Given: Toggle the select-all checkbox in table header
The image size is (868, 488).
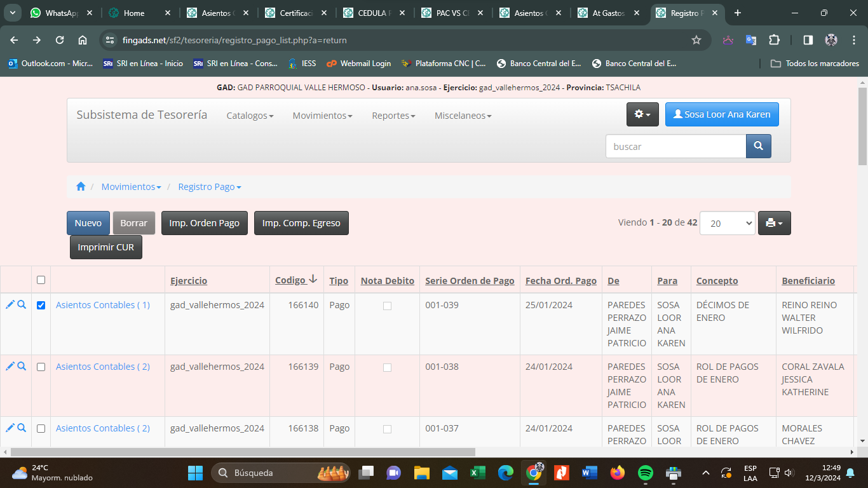Looking at the screenshot, I should [x=41, y=280].
